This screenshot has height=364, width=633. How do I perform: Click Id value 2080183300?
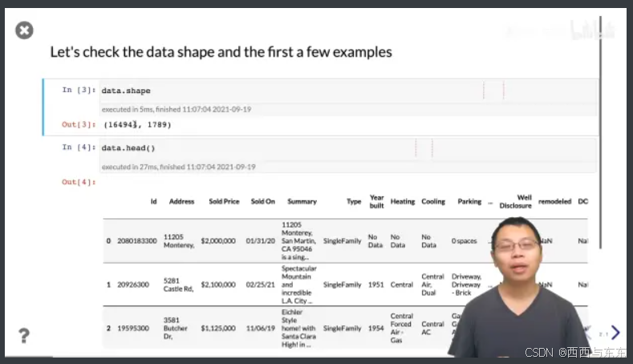point(137,241)
